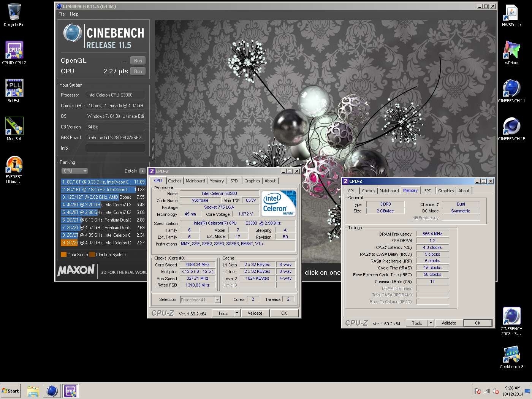Viewport: 532px width, 399px height.
Task: Click Show desktop button at taskbar end
Action: (x=528, y=391)
